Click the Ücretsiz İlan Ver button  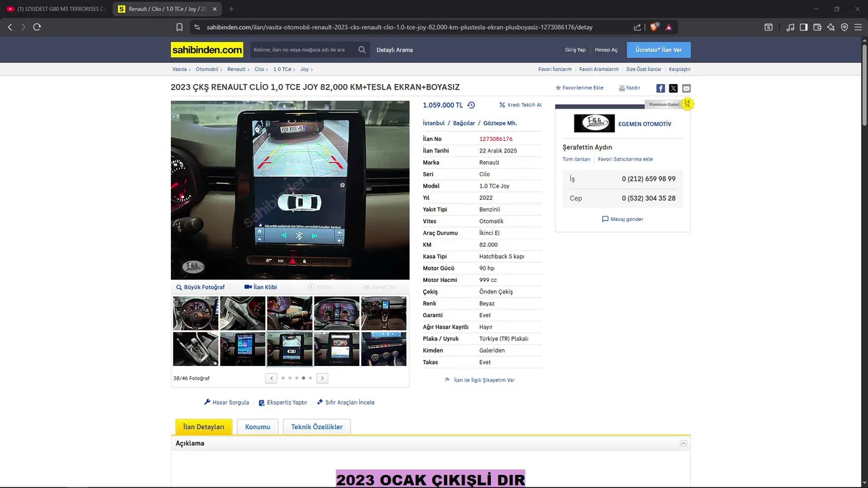[x=658, y=49]
